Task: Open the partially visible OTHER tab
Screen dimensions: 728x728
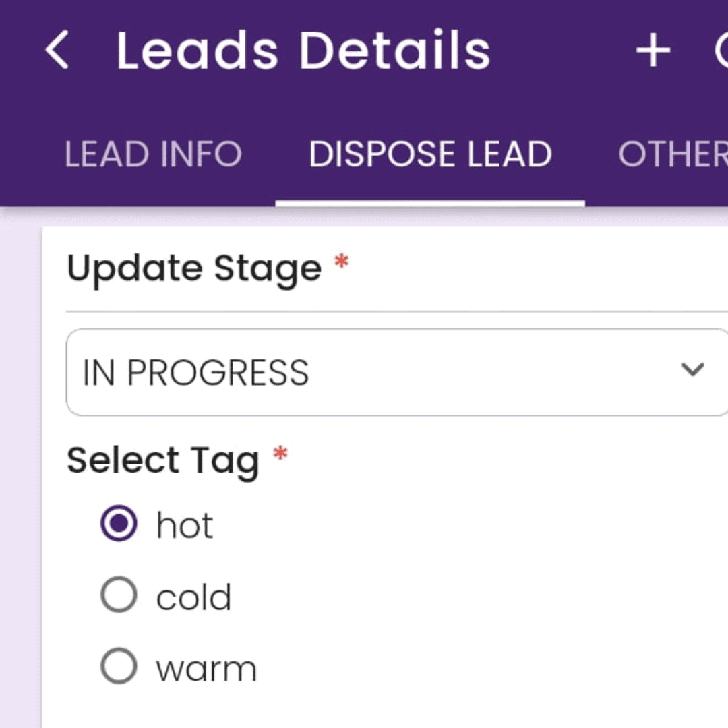Action: [x=673, y=154]
